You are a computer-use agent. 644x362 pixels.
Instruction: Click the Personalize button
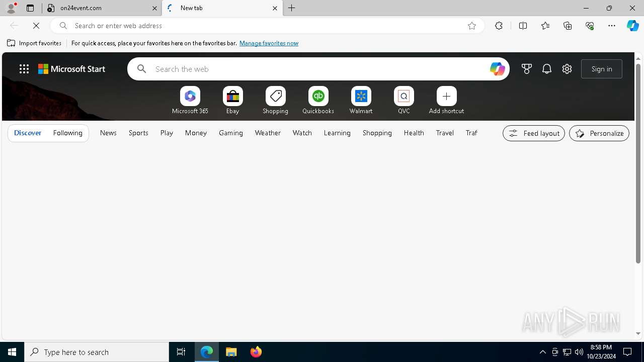click(599, 133)
